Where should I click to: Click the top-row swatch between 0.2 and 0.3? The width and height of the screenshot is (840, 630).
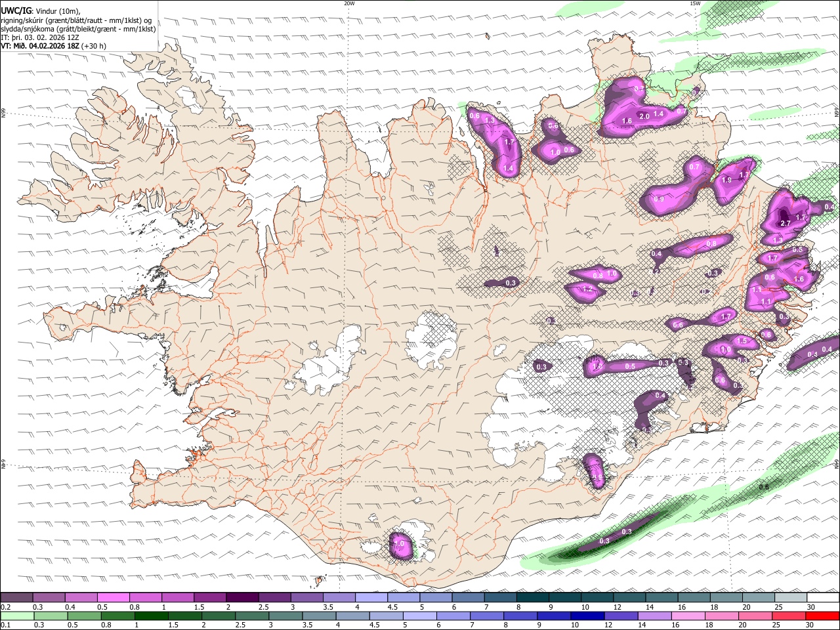(16, 597)
